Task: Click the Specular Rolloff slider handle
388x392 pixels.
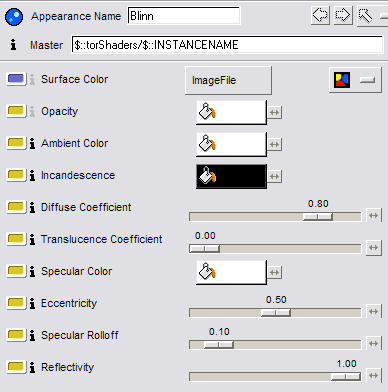Action: [x=218, y=345]
